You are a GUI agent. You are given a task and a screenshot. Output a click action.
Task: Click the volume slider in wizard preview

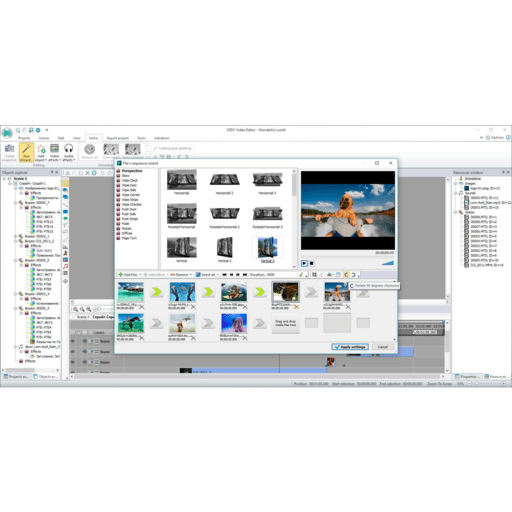[x=388, y=263]
